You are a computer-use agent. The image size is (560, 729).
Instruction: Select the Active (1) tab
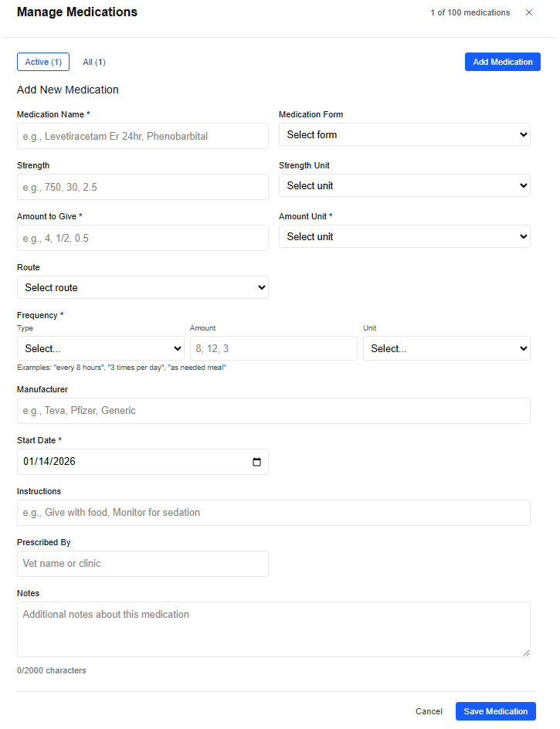(x=42, y=62)
